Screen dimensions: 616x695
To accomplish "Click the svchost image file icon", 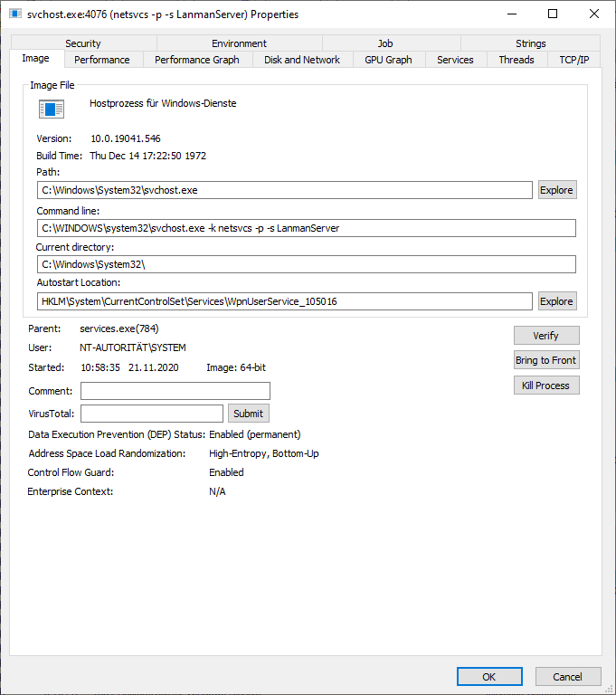I will [x=52, y=109].
